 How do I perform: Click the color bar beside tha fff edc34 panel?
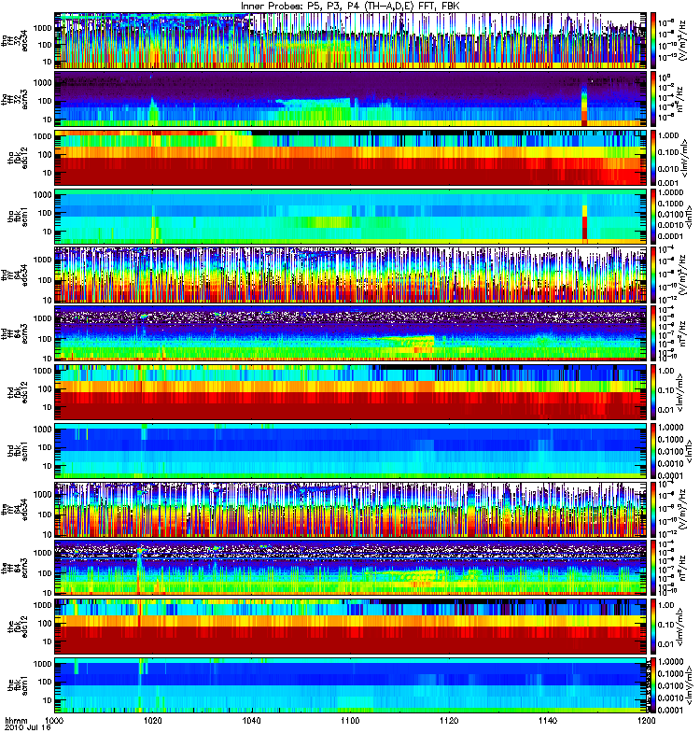click(652, 40)
